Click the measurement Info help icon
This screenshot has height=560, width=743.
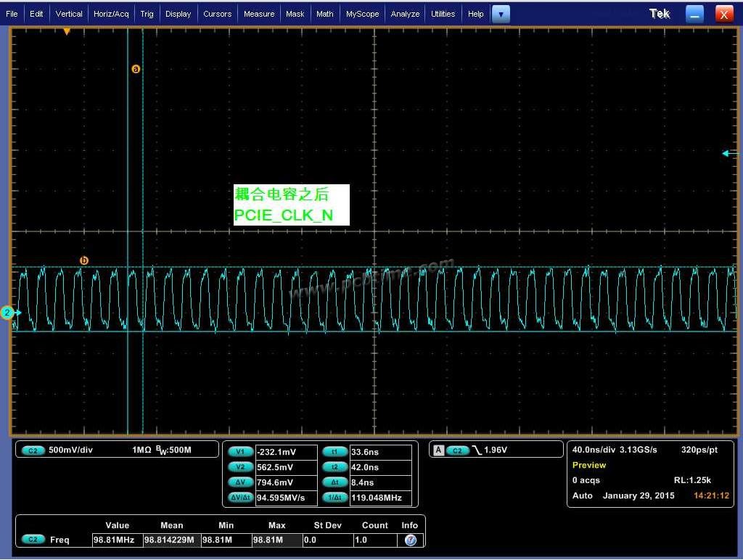point(410,540)
